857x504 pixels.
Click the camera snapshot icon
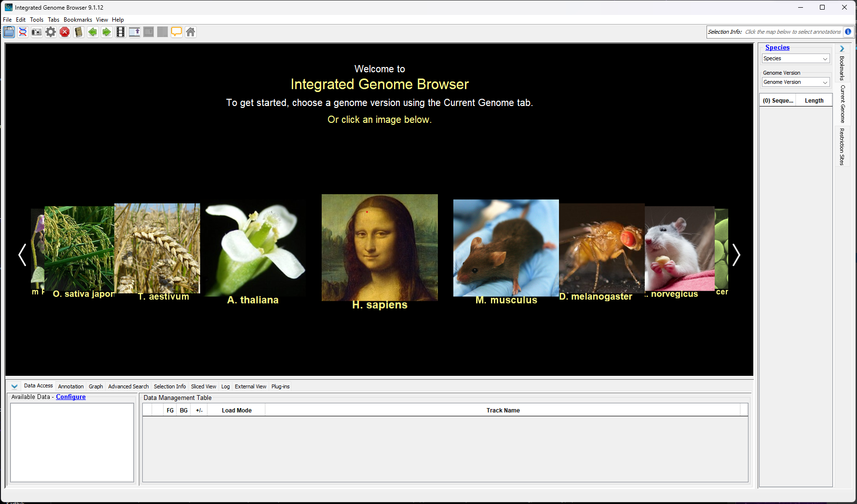pyautogui.click(x=37, y=32)
